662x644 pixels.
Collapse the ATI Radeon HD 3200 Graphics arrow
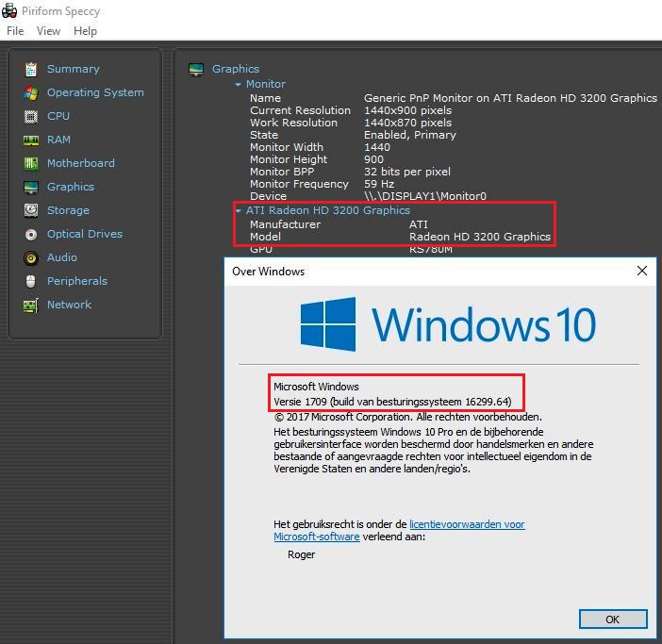tap(239, 210)
